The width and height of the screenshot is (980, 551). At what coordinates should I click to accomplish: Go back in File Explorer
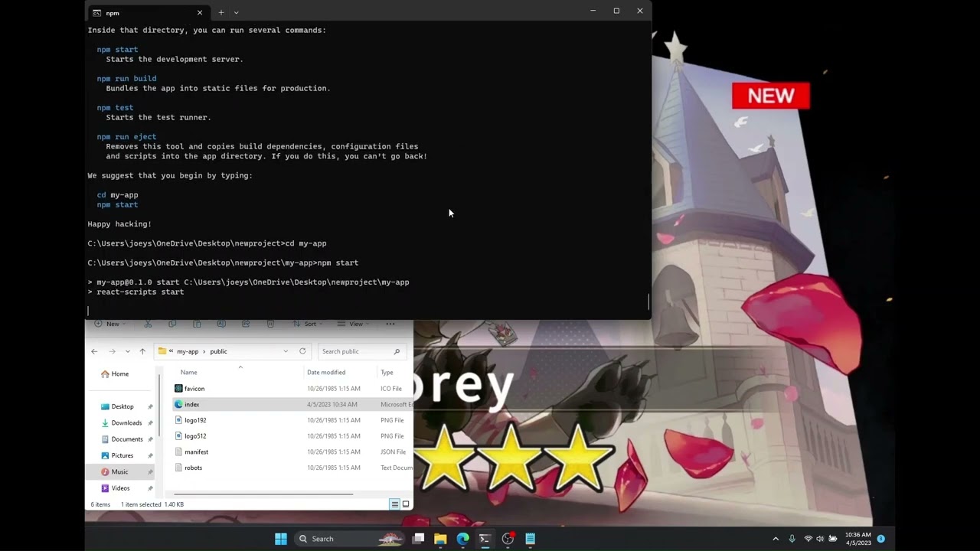click(x=94, y=351)
